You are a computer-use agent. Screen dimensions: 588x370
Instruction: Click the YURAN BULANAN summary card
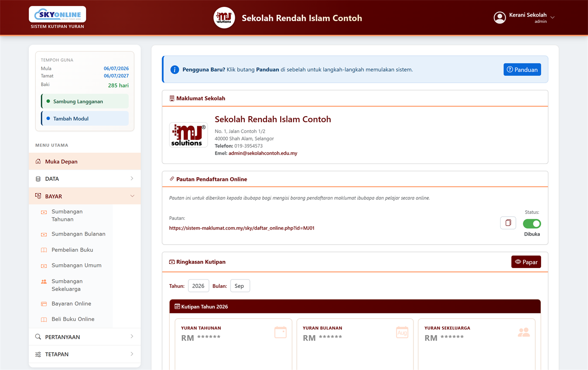pyautogui.click(x=355, y=344)
